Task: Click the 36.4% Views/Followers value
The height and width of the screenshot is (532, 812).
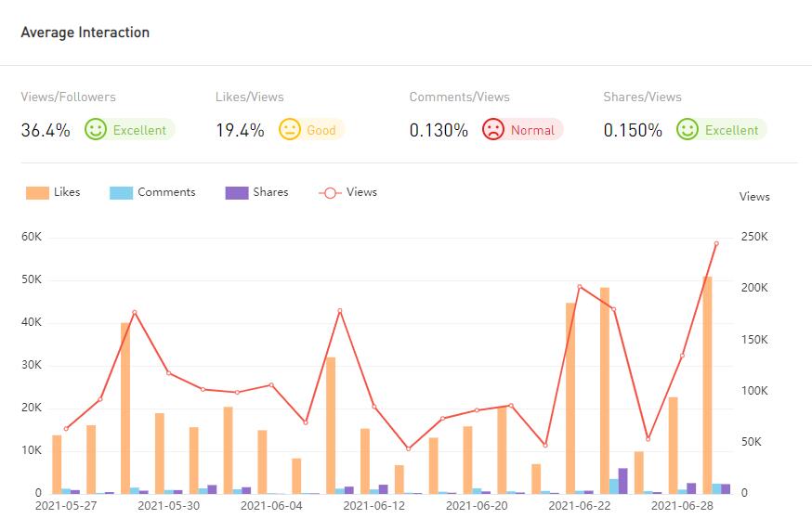Action: [46, 130]
